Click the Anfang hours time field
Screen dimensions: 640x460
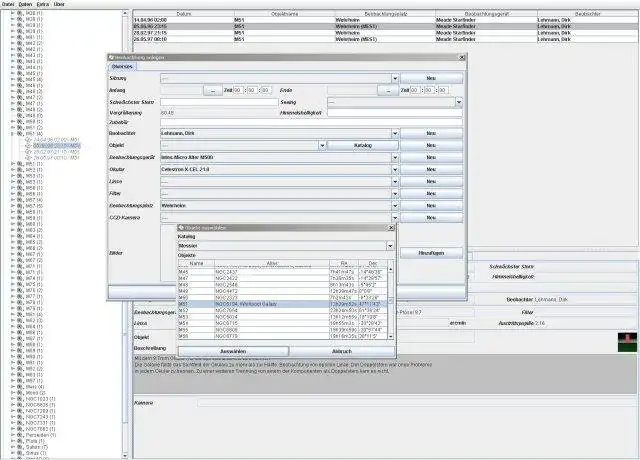coord(238,90)
